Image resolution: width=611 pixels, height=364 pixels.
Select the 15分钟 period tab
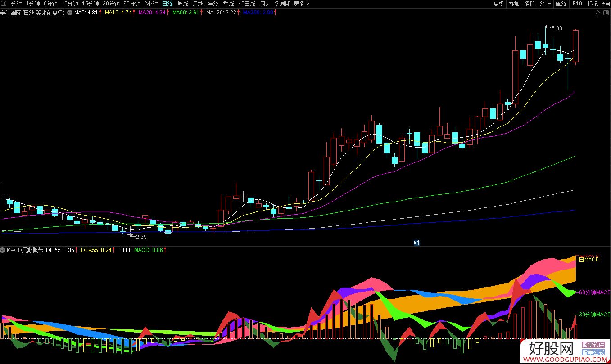pos(91,4)
